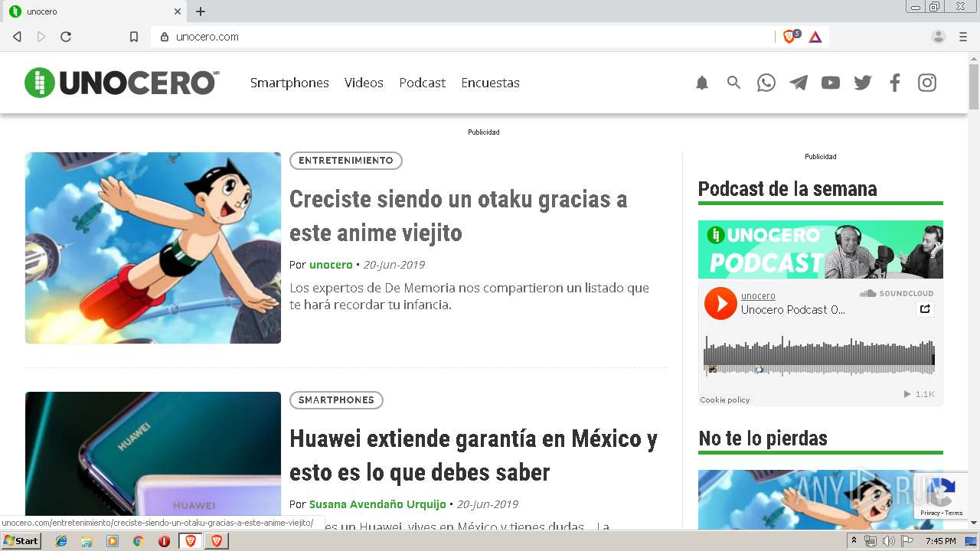The height and width of the screenshot is (551, 980).
Task: Open notifications bell icon
Action: click(x=702, y=83)
